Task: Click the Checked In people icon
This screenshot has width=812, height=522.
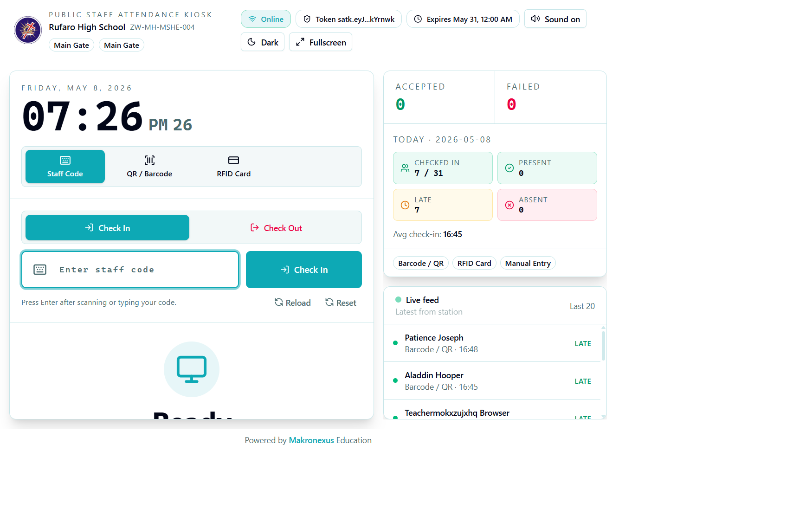Action: tap(405, 168)
